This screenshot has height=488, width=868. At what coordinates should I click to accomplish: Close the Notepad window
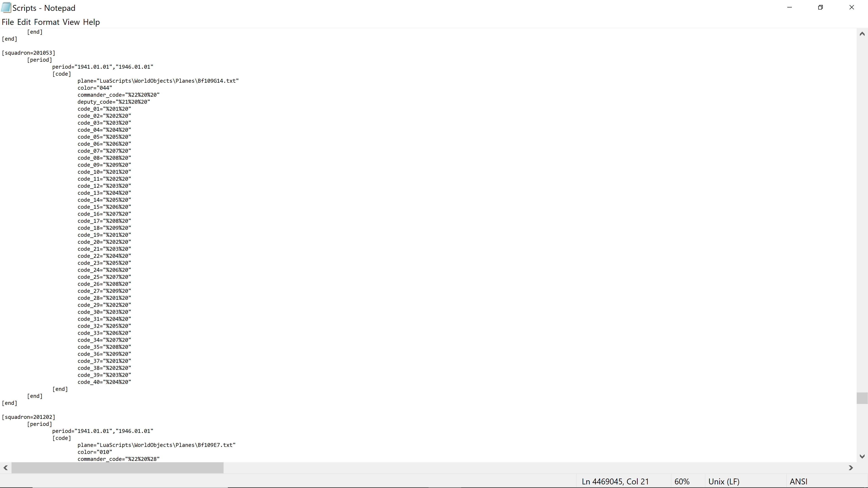tap(851, 7)
